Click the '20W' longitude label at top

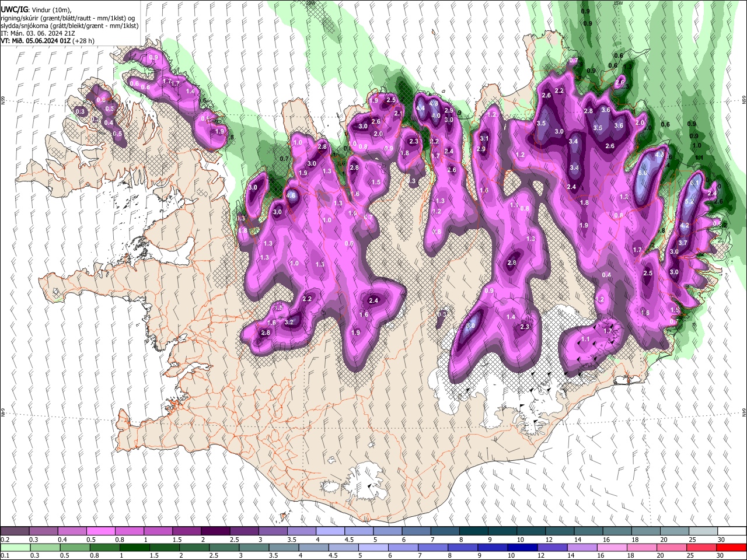pos(310,3)
